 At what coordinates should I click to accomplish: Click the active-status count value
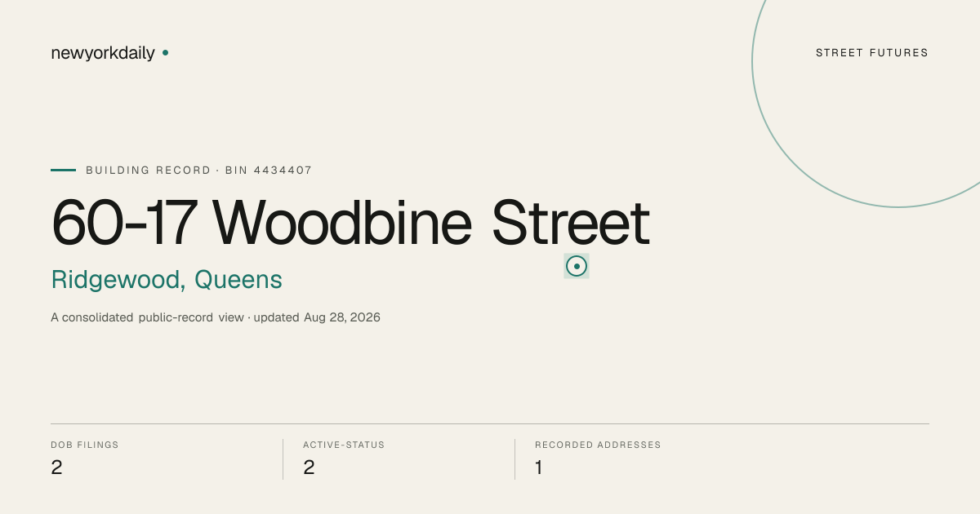click(309, 467)
